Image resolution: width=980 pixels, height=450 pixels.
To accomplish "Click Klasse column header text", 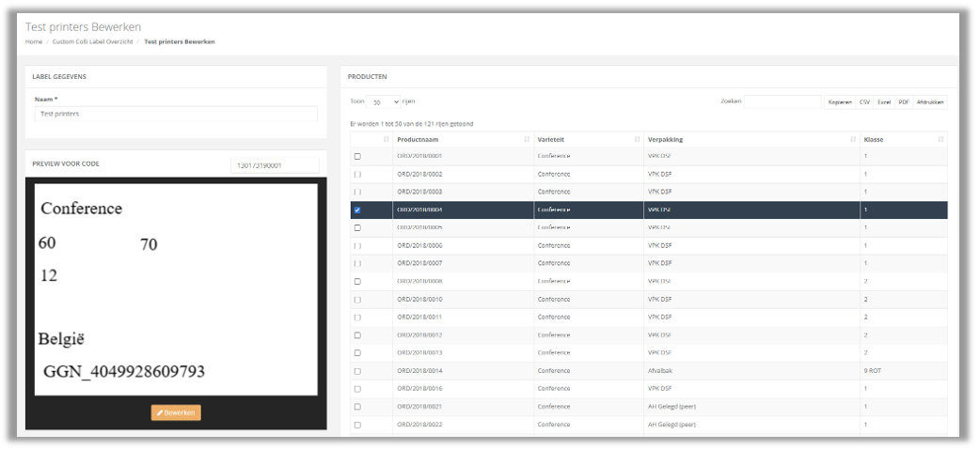I will 873,140.
